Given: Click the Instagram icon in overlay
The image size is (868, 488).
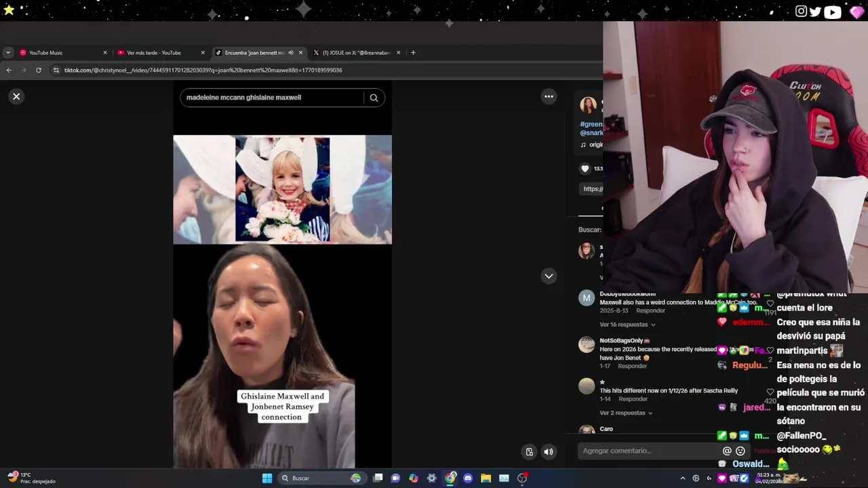Looking at the screenshot, I should 801,11.
